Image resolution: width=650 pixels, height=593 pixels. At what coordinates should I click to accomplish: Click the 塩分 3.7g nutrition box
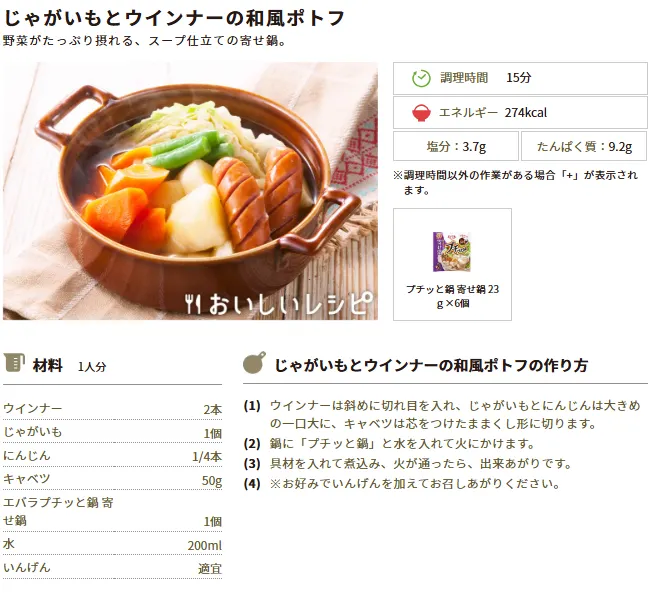(456, 146)
